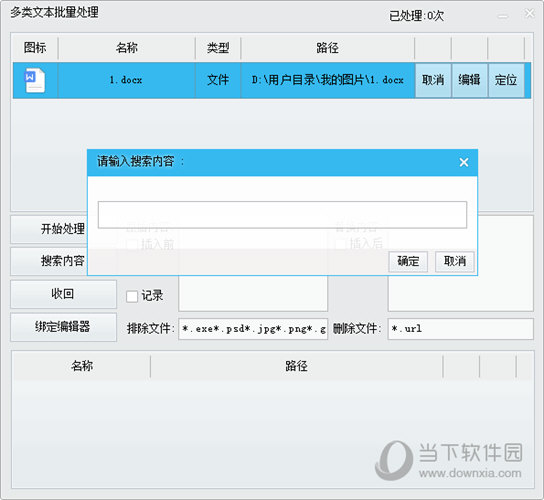Click the Word document icon for 1.docx

pos(35,80)
